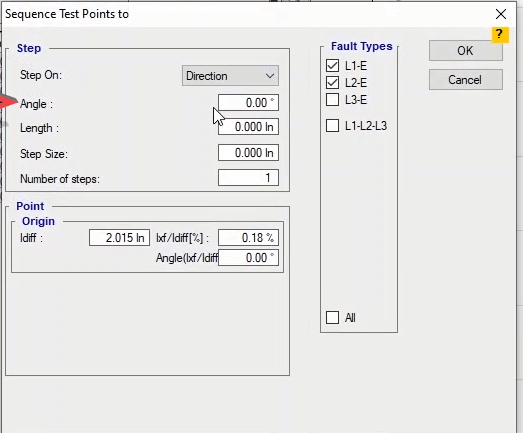Click the yellow help question mark icon
This screenshot has height=433, width=523.
pos(500,35)
